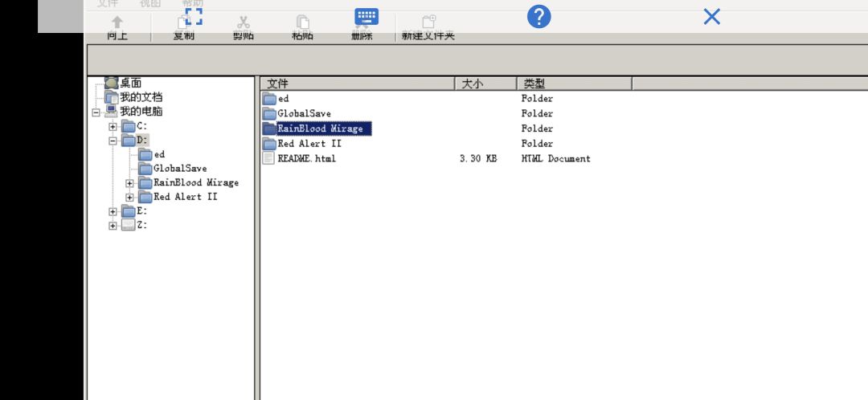
Task: Select the C: drive in tree
Action: pyautogui.click(x=141, y=126)
